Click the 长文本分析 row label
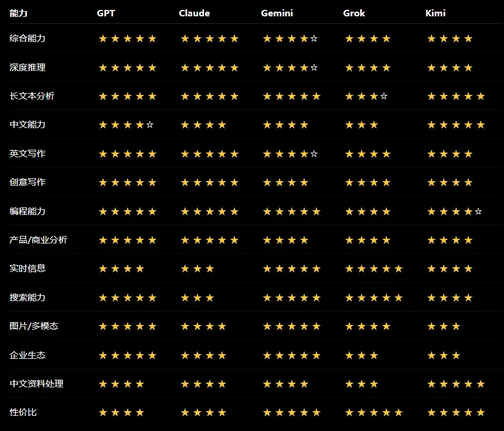 32,96
